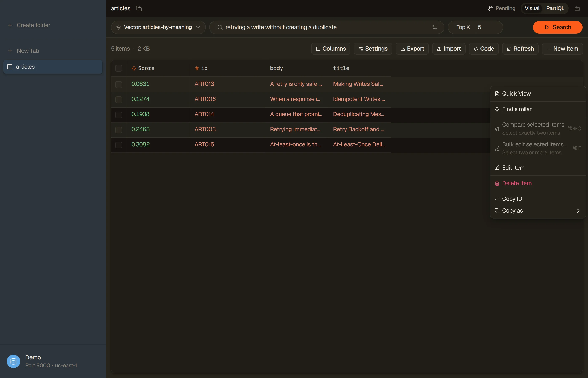
Task: Toggle the select-all checkbox in table header
Action: [x=118, y=68]
